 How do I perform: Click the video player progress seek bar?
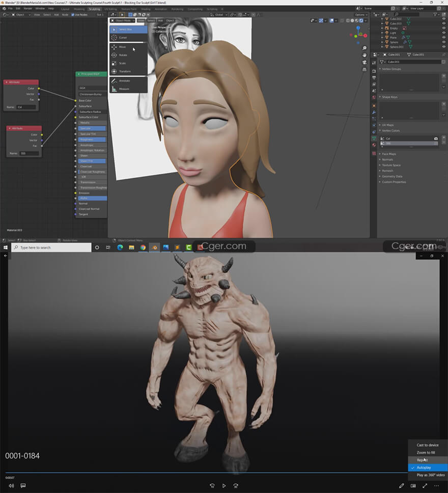click(x=207, y=473)
